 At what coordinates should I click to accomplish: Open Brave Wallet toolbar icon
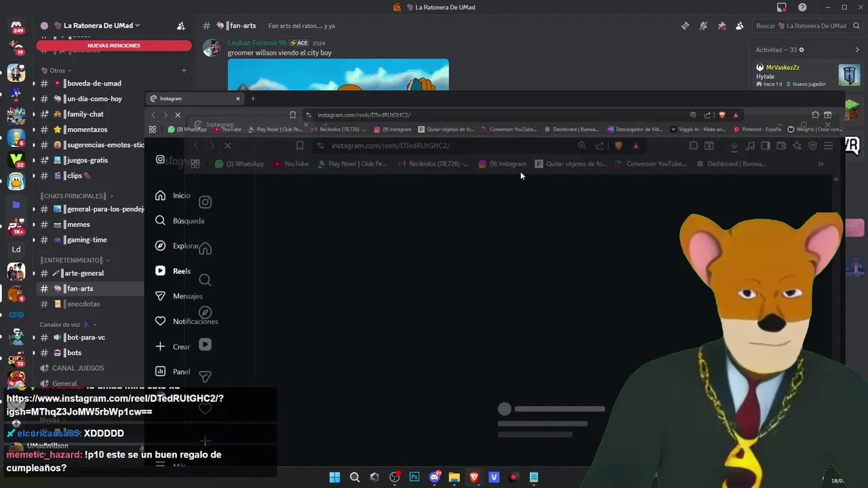pos(781,146)
